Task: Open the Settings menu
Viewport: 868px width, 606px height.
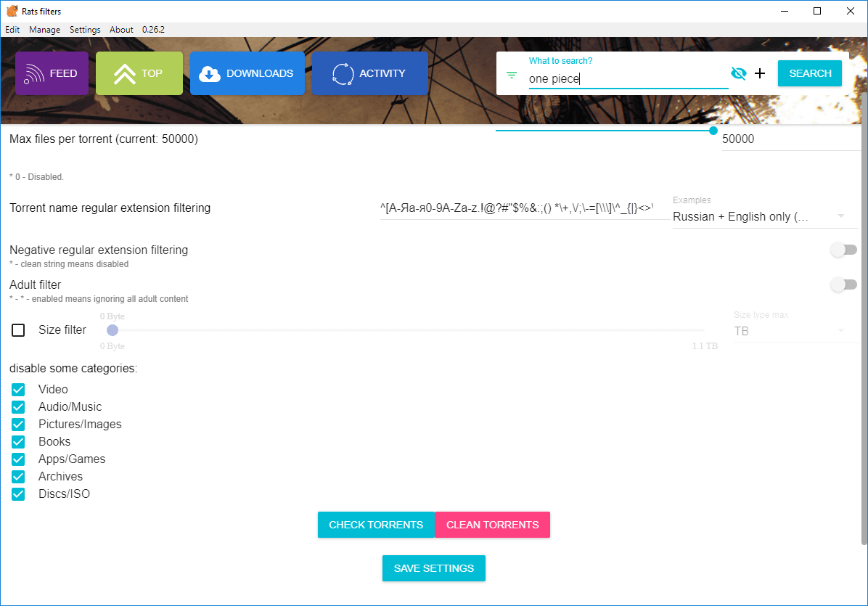Action: pos(85,30)
